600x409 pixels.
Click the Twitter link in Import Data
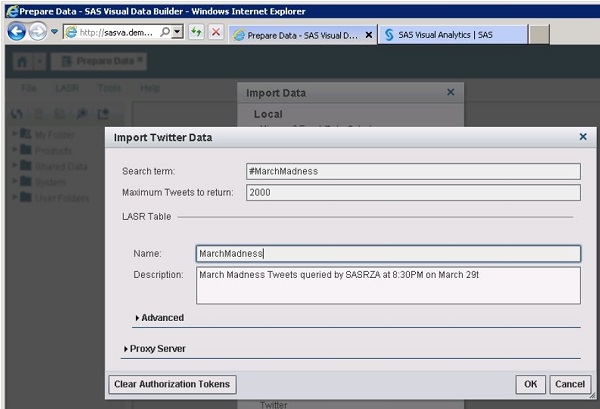tap(274, 405)
